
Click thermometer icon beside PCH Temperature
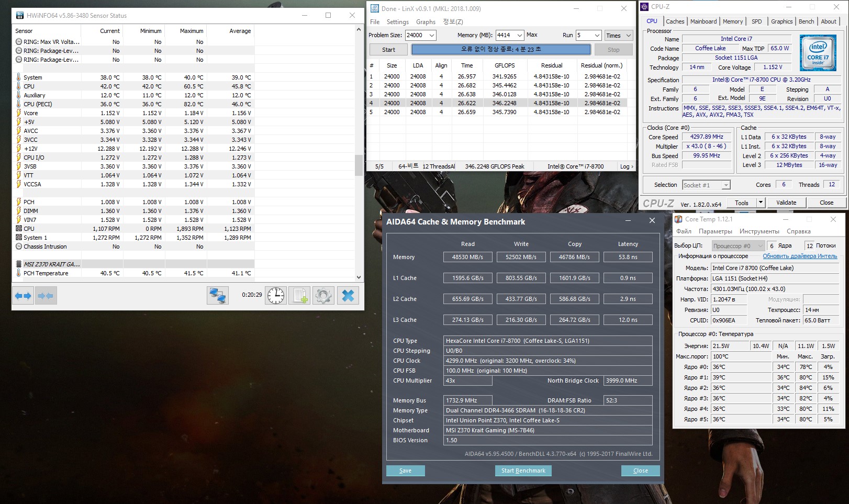click(19, 273)
